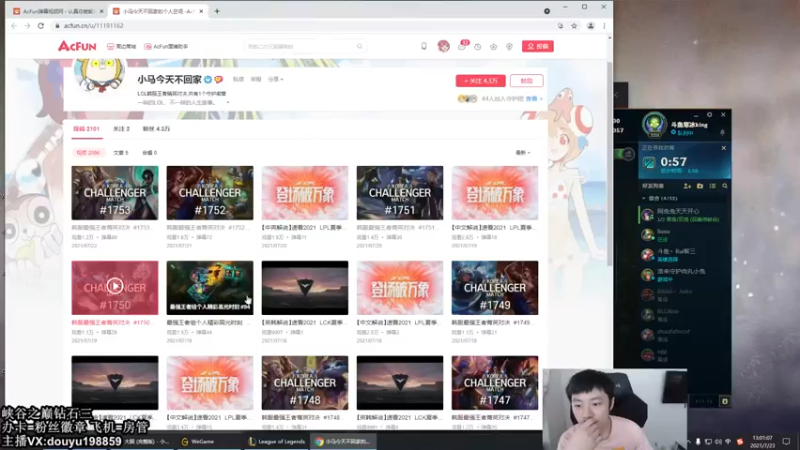Open a new browser tab with plus
The height and width of the screenshot is (450, 800).
pyautogui.click(x=217, y=11)
